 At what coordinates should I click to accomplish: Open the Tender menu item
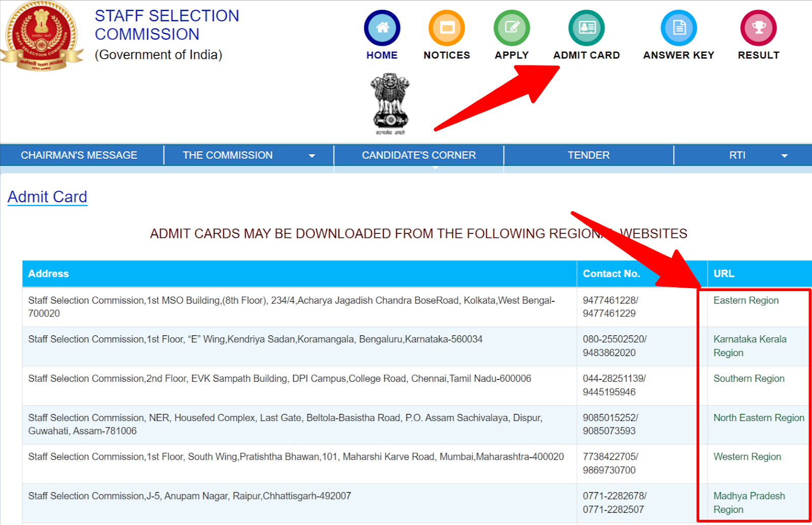point(589,155)
